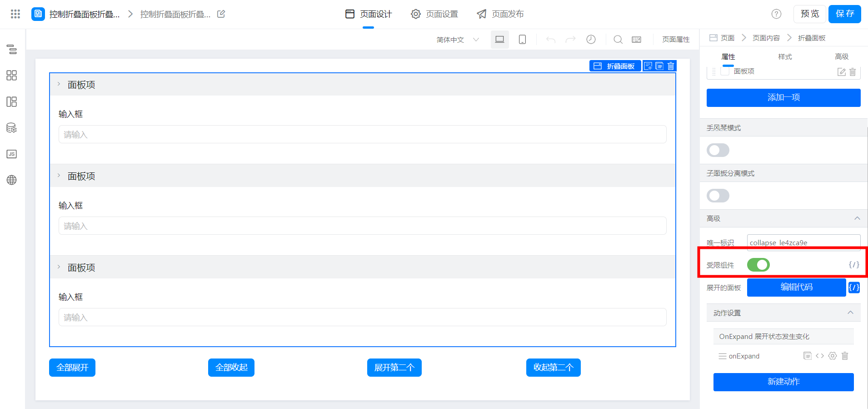Screen dimensions: 868x409
Task: Click the 收起第二个 button on canvas
Action: click(x=554, y=368)
